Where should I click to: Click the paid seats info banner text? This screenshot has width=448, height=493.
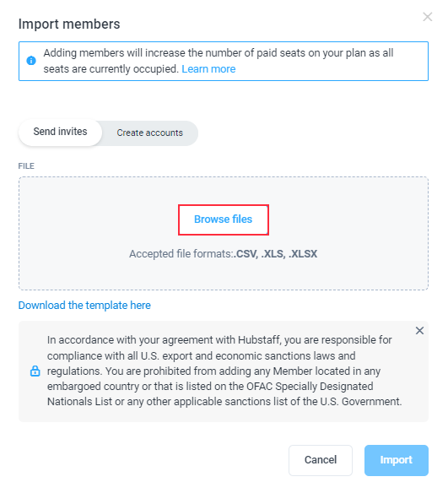point(219,61)
